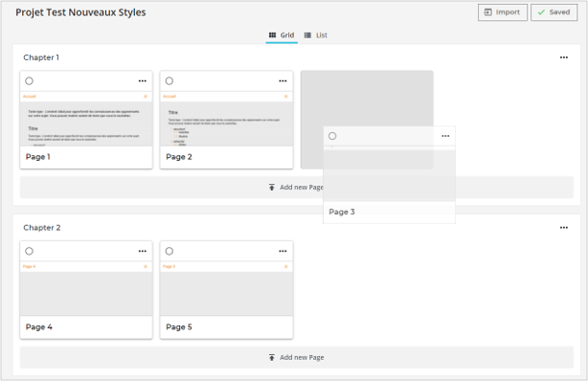Click the Page 5 label

[179, 327]
